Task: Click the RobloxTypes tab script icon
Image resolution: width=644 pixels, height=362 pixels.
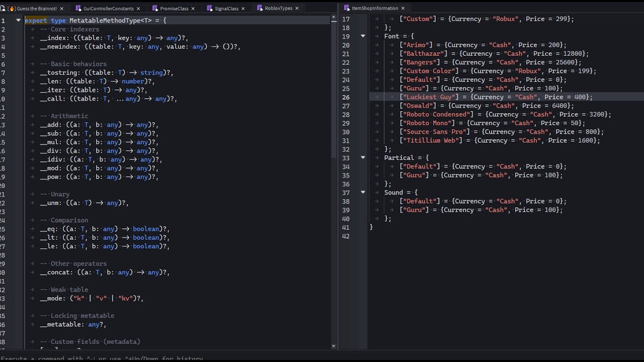Action: 260,8
